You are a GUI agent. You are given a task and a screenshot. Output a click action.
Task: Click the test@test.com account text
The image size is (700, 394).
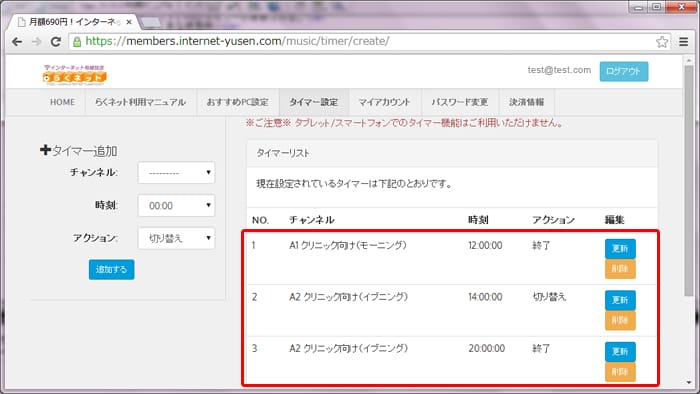[559, 70]
